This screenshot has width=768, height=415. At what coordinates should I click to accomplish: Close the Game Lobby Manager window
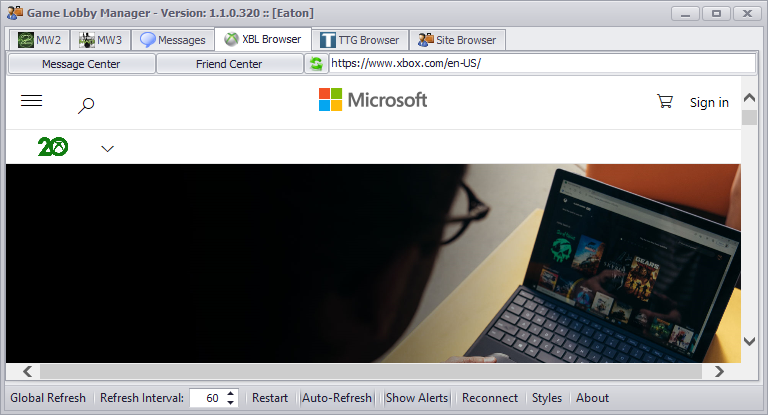(747, 14)
